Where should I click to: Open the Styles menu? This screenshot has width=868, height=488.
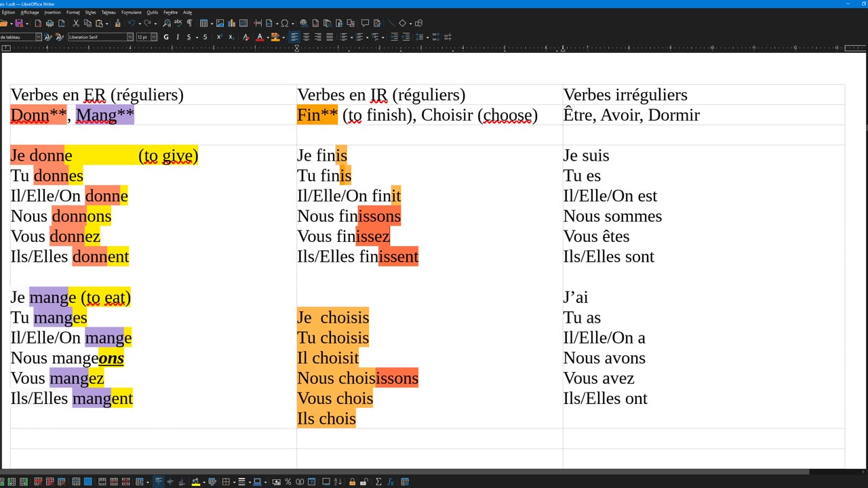90,12
